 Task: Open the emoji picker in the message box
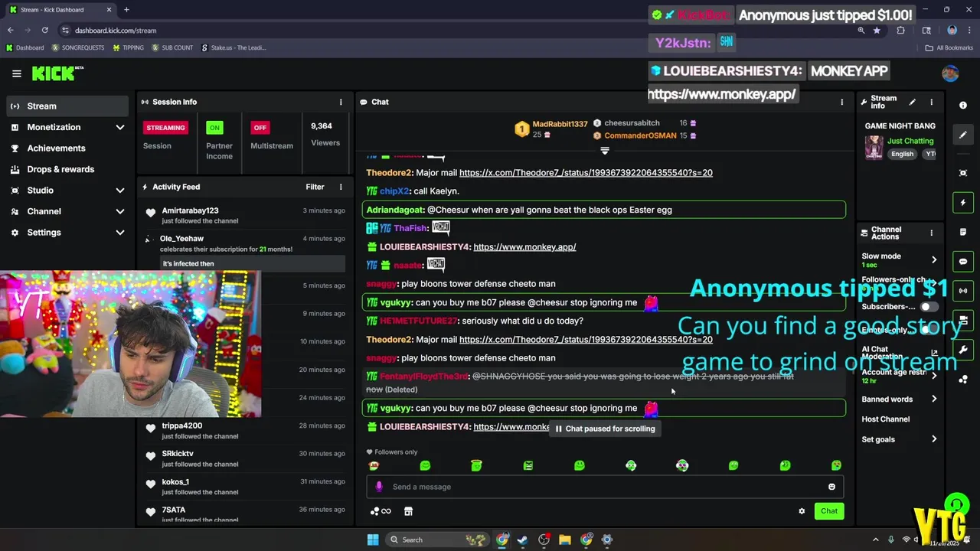point(831,487)
